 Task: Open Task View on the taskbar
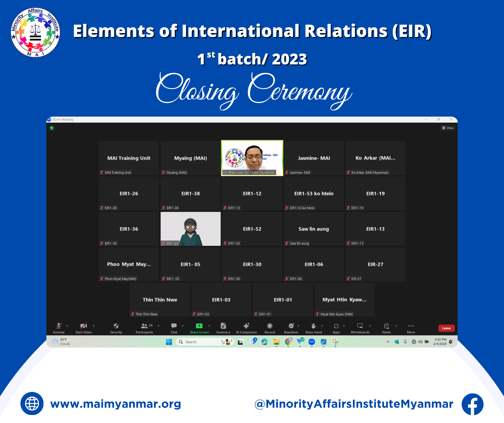pos(241,342)
